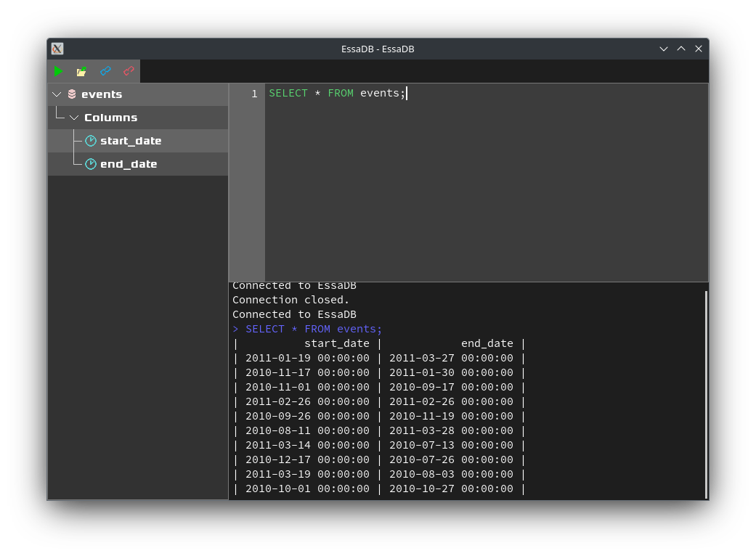Click the SELECT keyword in the editor
The image size is (756, 556).
(288, 93)
